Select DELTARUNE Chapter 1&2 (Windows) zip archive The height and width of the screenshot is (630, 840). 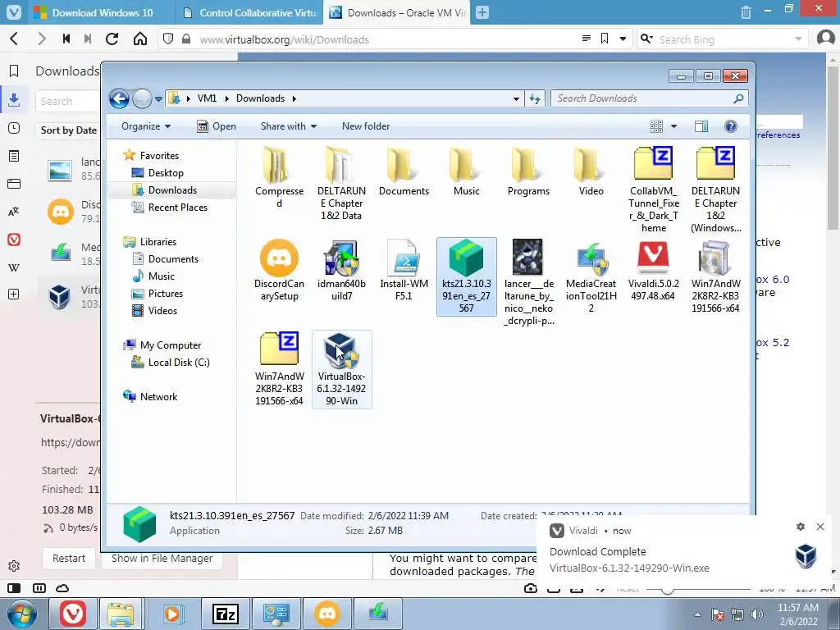tap(715, 189)
